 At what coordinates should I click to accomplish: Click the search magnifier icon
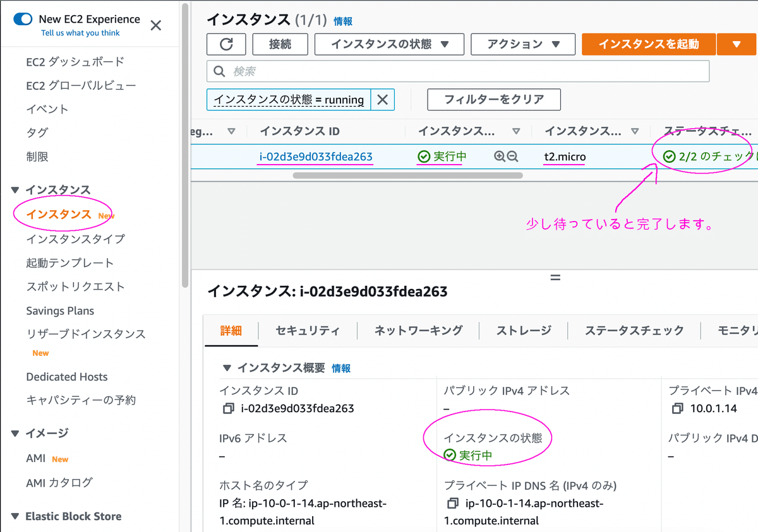pyautogui.click(x=220, y=71)
